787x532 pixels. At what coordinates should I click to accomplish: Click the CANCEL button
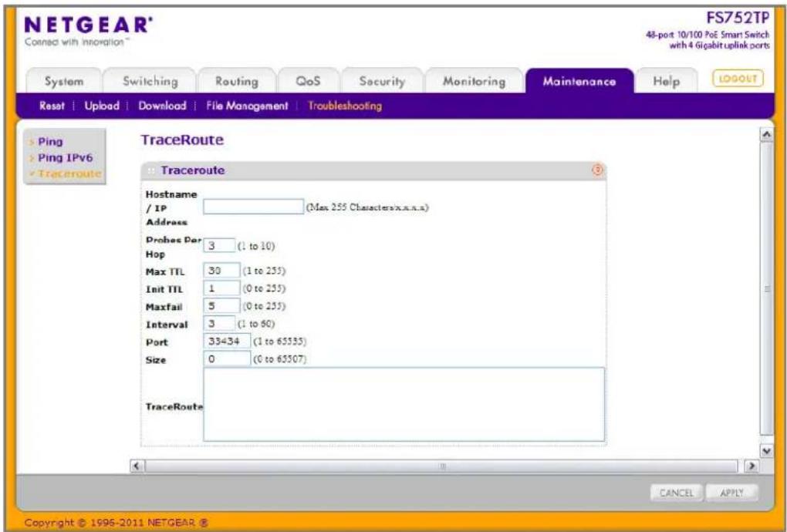click(x=676, y=493)
